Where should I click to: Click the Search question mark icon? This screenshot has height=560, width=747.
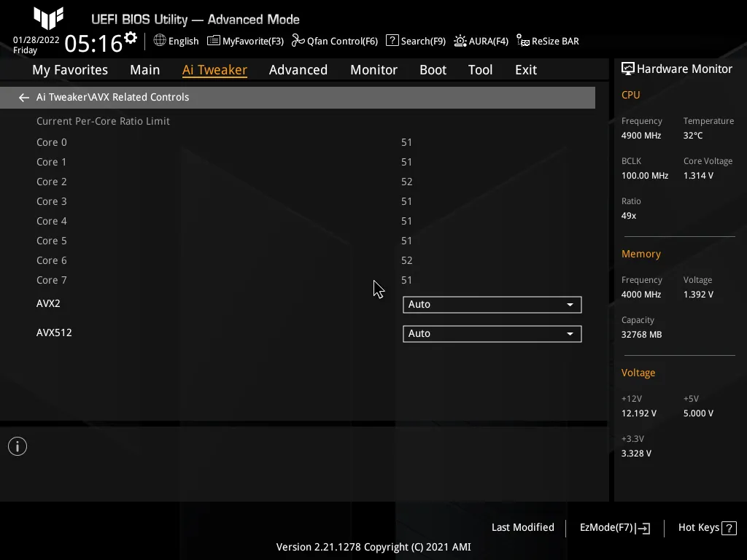(x=392, y=41)
